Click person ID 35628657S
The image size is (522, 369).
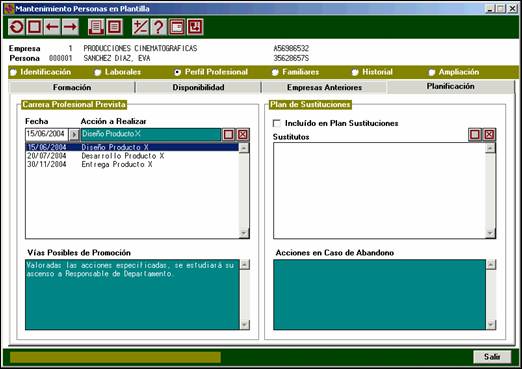pyautogui.click(x=291, y=58)
